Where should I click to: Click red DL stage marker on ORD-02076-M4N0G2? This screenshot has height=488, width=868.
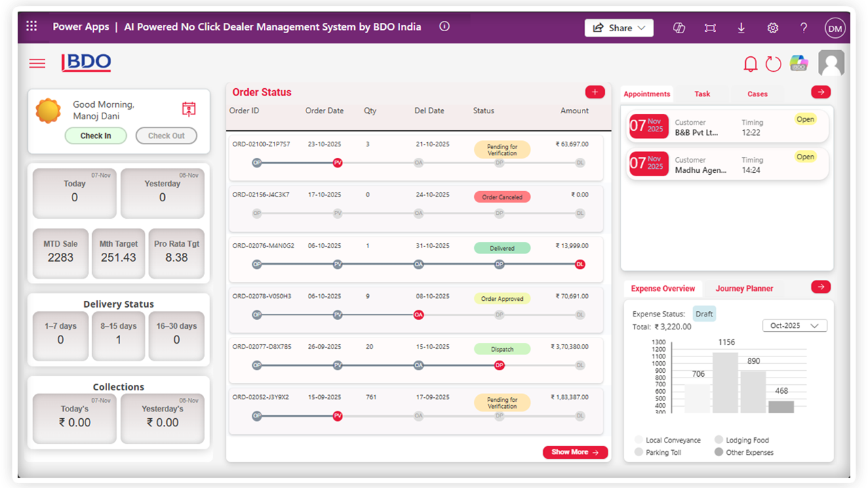(x=580, y=264)
